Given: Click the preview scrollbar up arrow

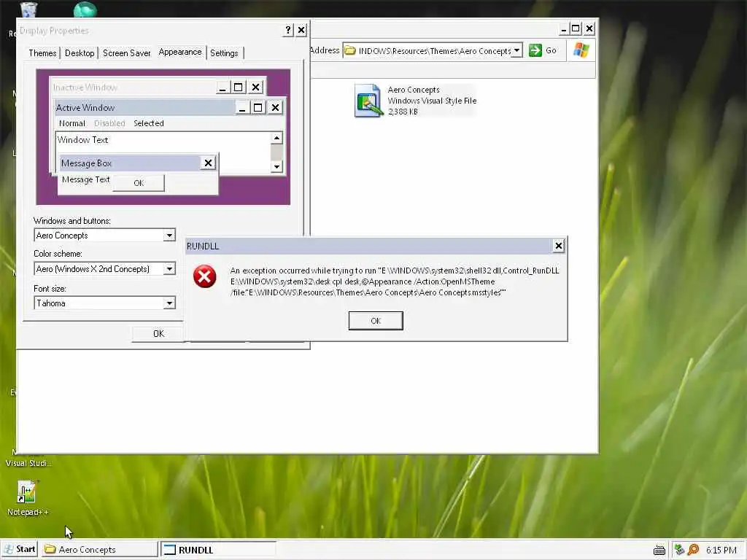Looking at the screenshot, I should coord(276,138).
